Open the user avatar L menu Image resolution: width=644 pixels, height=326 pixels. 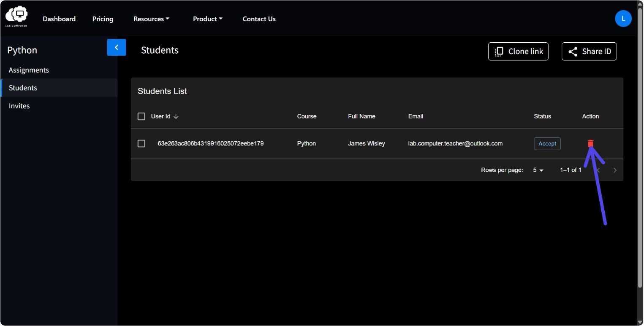(x=623, y=19)
